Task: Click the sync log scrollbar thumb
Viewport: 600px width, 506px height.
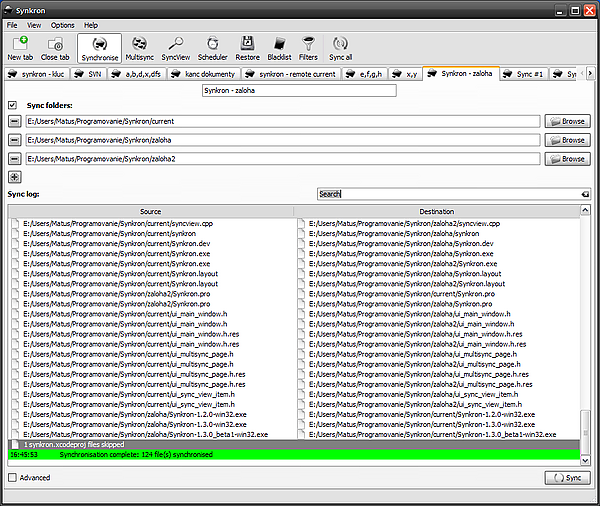Action: [x=585, y=433]
